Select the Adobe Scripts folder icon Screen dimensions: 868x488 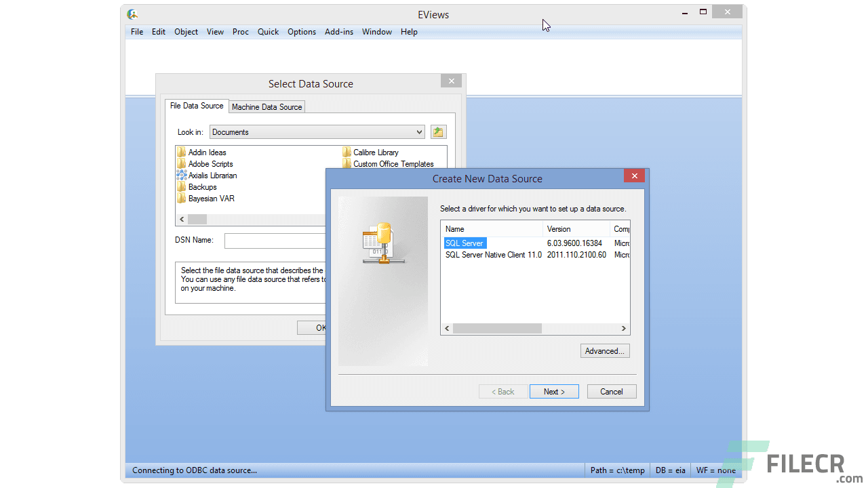point(181,164)
